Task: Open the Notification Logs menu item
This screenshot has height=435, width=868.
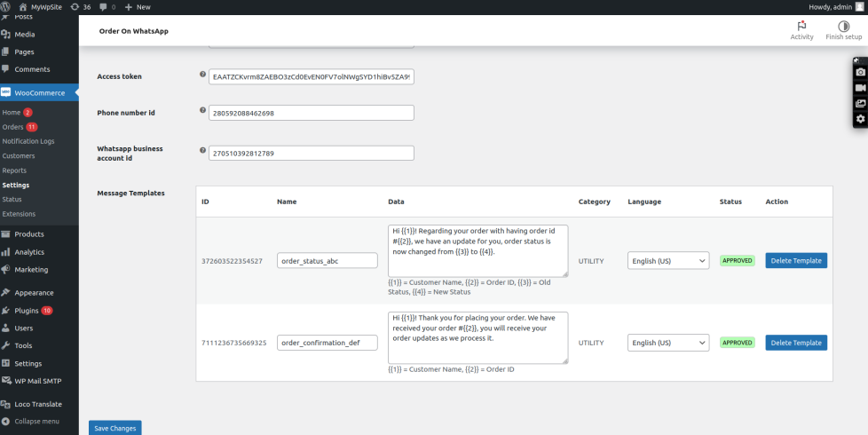Action: pyautogui.click(x=28, y=141)
